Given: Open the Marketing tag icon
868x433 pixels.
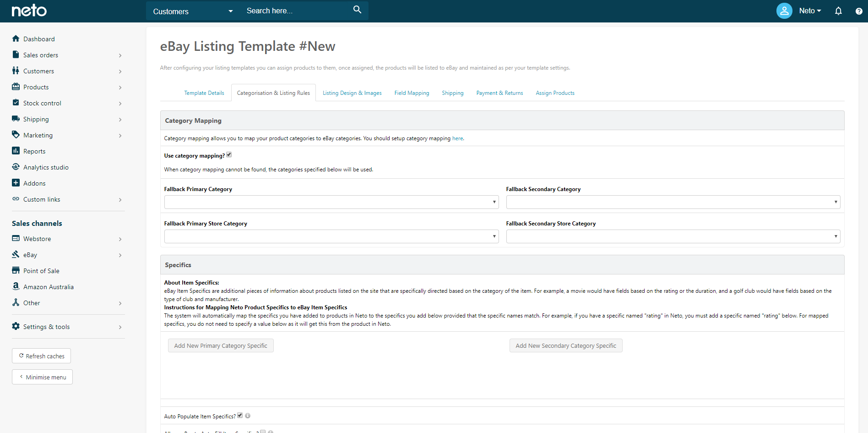Looking at the screenshot, I should point(16,135).
